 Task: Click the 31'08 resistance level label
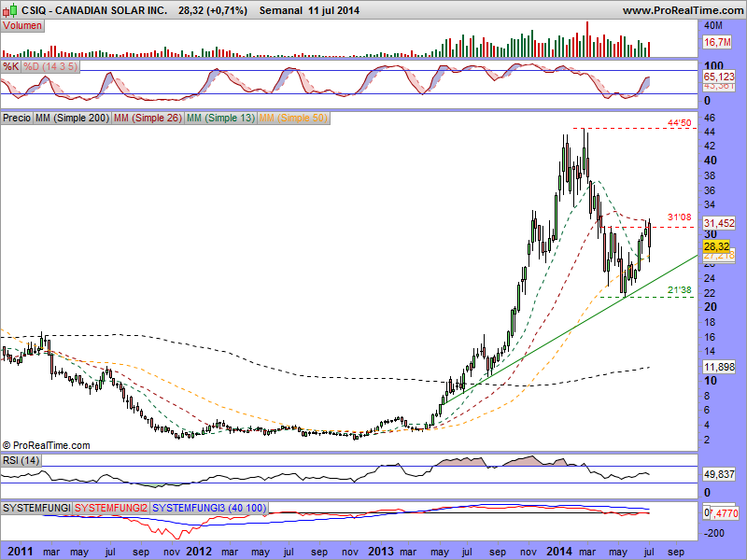point(680,217)
